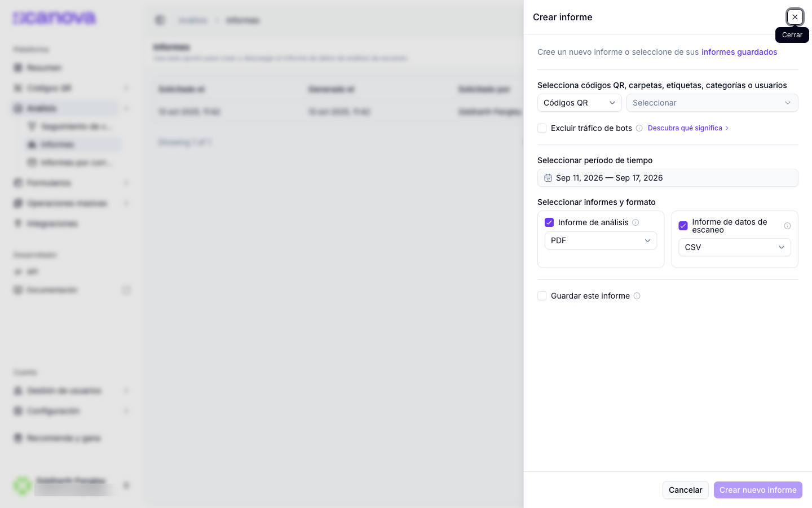Open the Seleccionar dropdown
Viewport: 812px width, 508px height.
(712, 103)
